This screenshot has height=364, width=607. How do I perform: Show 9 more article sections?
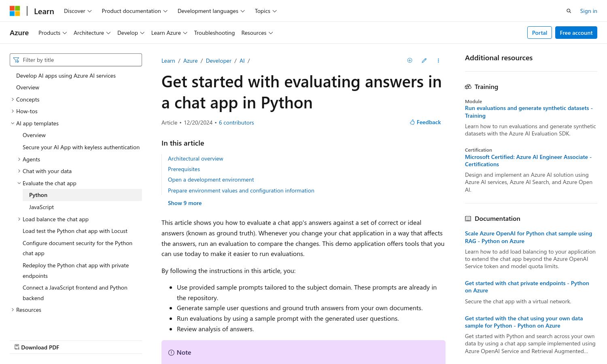point(185,203)
